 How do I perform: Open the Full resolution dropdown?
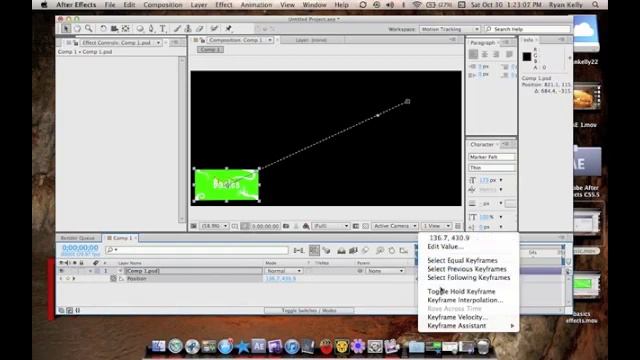[x=330, y=226]
